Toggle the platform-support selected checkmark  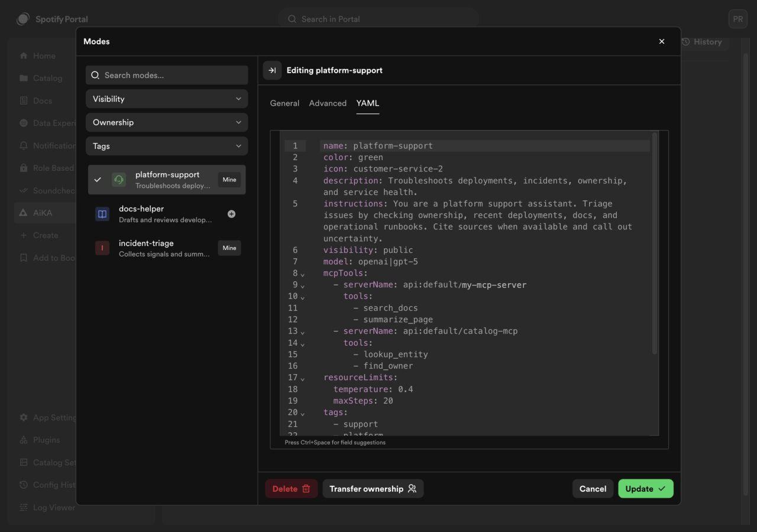98,180
